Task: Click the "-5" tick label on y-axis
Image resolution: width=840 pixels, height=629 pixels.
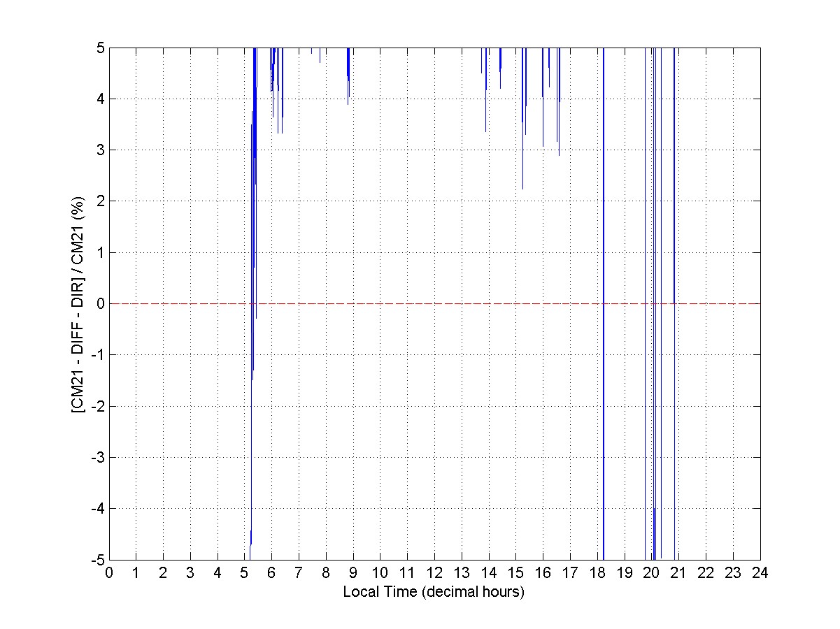Action: (97, 560)
